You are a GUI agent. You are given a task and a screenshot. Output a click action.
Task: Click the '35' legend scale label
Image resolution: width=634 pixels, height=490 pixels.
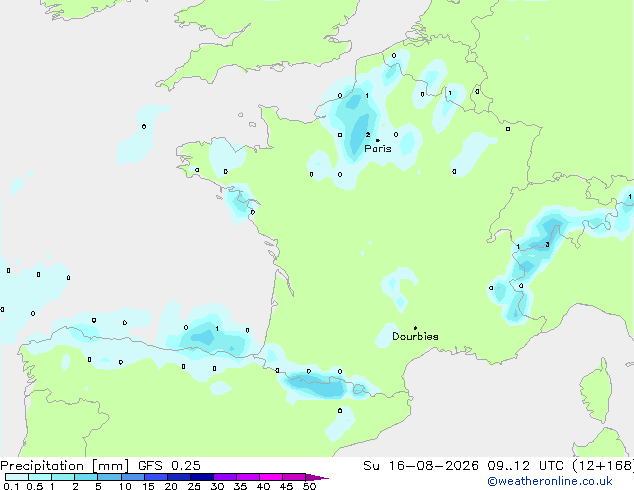point(240,486)
